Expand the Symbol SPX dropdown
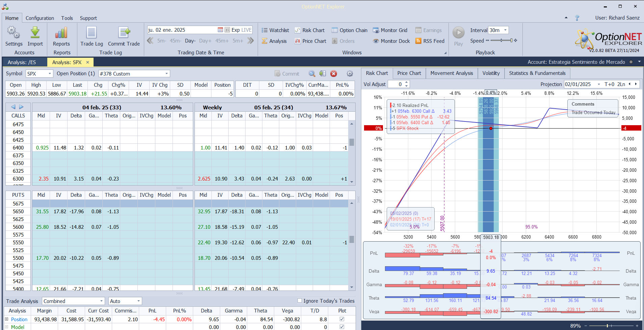Image resolution: width=644 pixels, height=330 pixels. click(50, 74)
